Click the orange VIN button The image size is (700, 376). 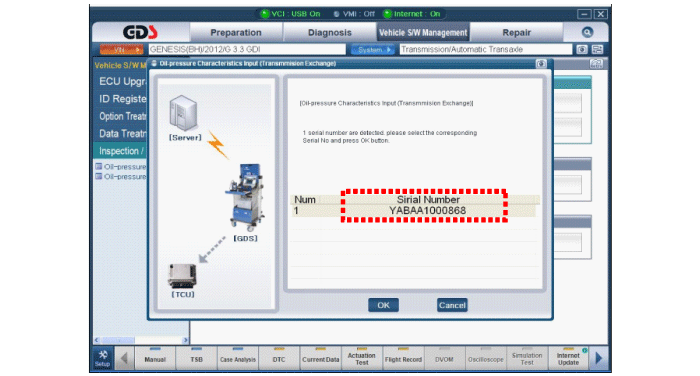pyautogui.click(x=121, y=50)
